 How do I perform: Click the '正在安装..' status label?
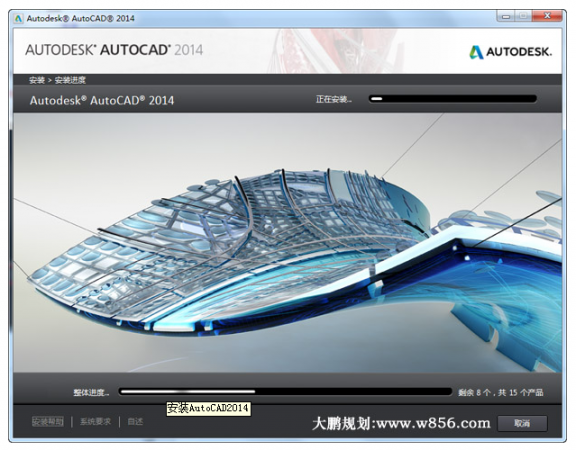pos(334,99)
